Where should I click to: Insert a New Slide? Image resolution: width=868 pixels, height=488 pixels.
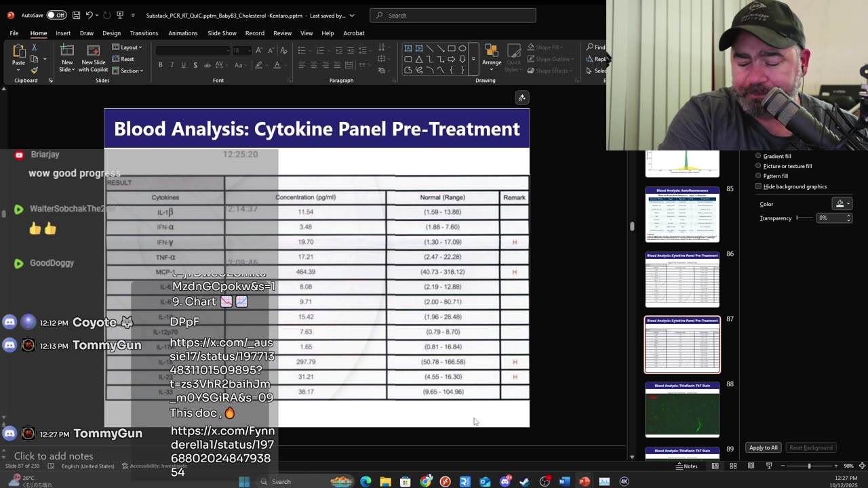pyautogui.click(x=67, y=58)
